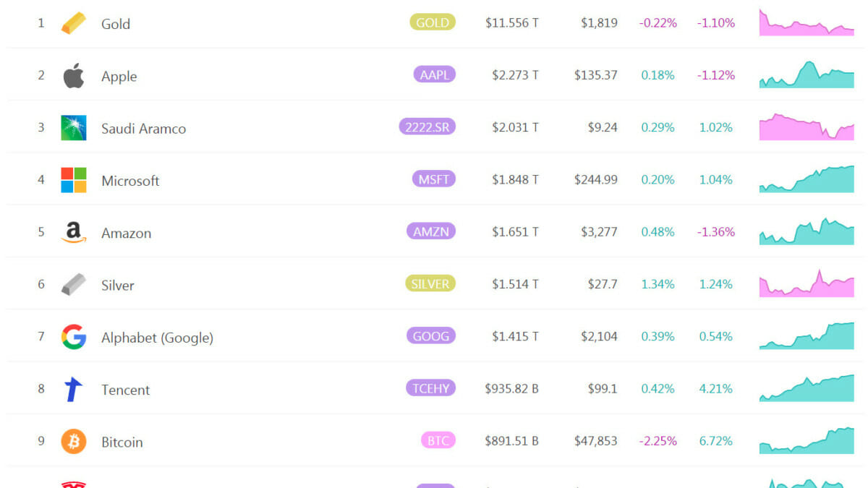
Task: Open the Alphabet (Google) name link
Action: coord(157,338)
